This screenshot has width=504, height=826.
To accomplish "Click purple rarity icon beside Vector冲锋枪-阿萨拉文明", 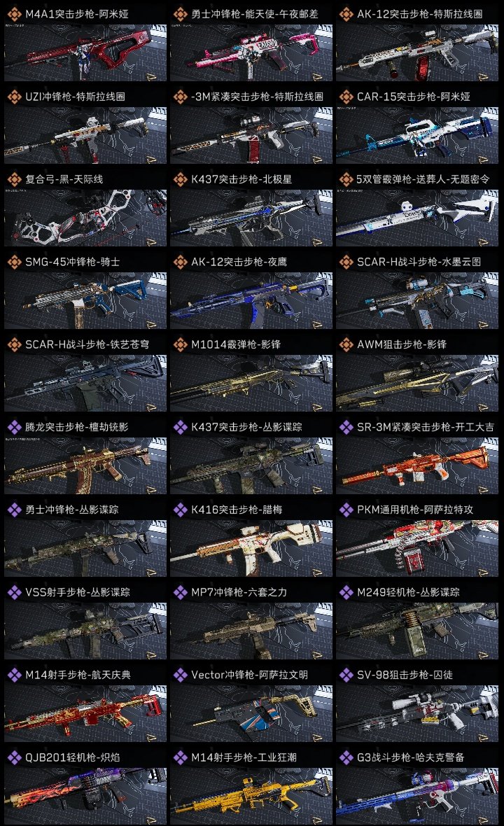I will point(180,674).
